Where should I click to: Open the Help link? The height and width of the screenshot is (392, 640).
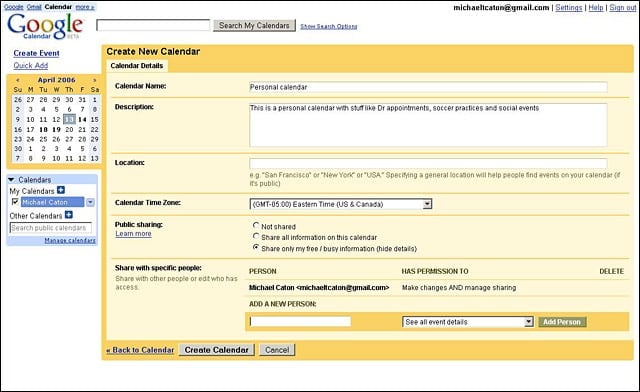(x=596, y=7)
